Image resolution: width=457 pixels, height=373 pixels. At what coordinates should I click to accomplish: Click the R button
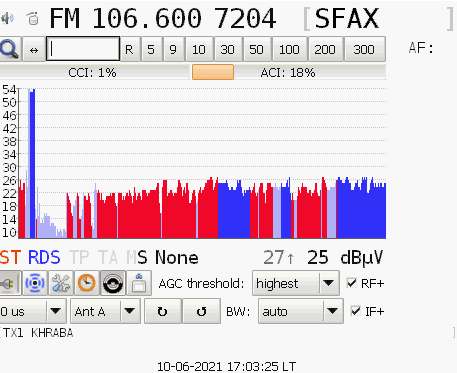pos(129,49)
